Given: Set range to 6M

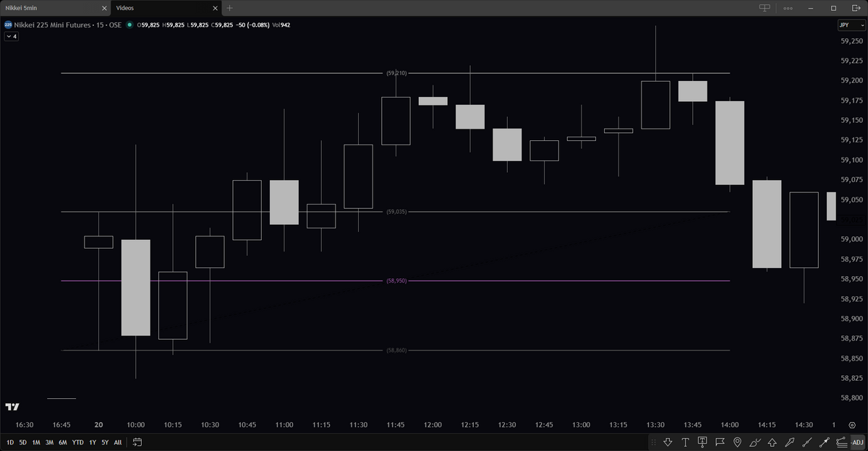Looking at the screenshot, I should point(63,442).
